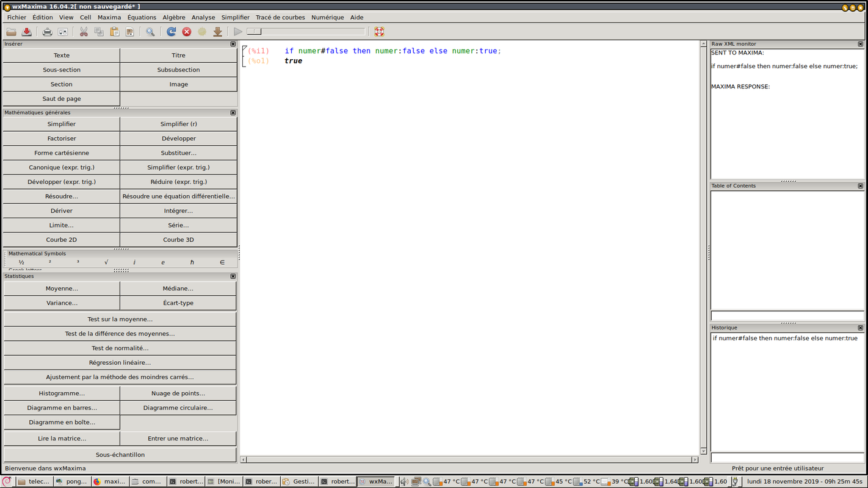Insert a Saut de page
868x488 pixels.
pos(62,99)
